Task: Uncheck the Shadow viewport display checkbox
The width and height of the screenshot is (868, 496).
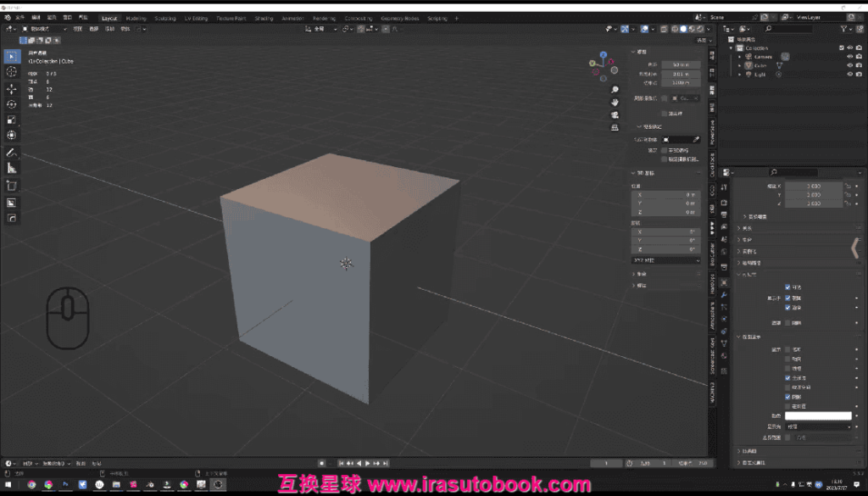Action: click(787, 397)
